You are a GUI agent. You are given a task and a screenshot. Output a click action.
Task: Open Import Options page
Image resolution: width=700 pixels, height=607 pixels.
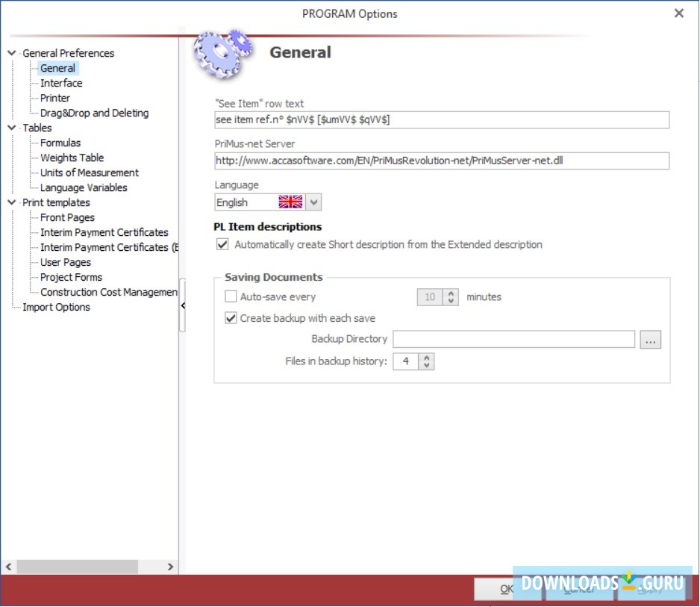click(x=56, y=307)
